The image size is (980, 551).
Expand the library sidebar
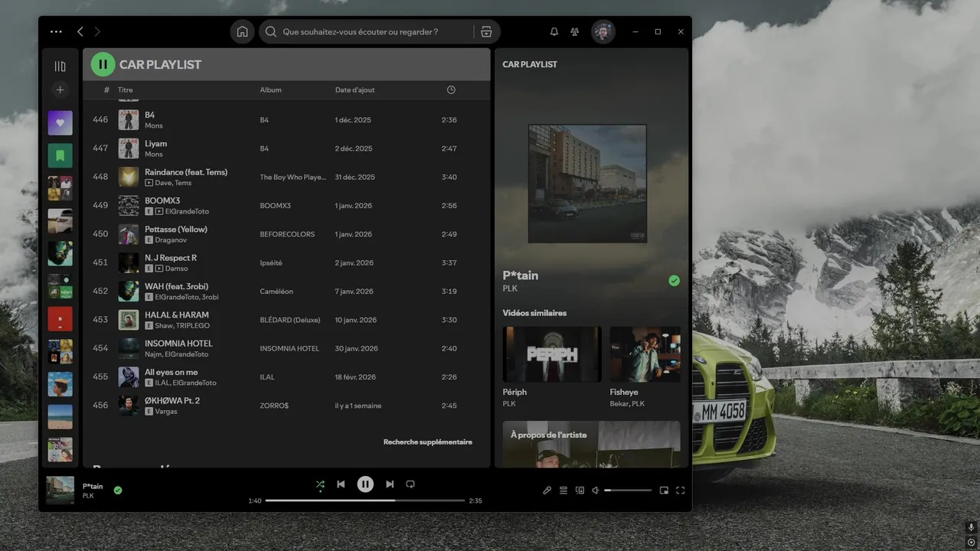60,66
